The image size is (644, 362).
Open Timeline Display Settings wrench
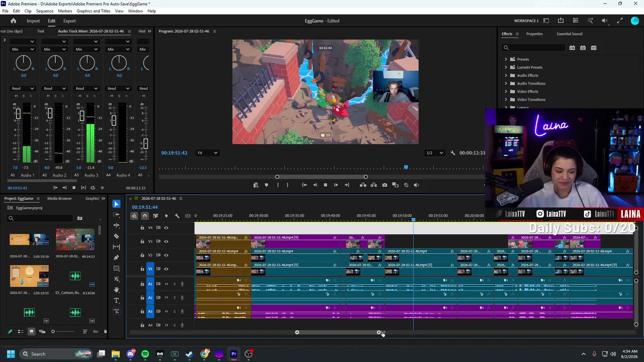pyautogui.click(x=177, y=216)
